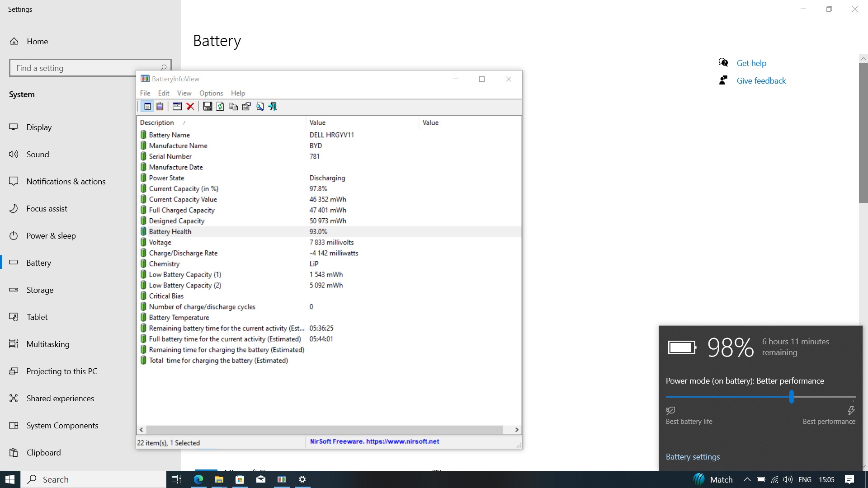The height and width of the screenshot is (488, 868).
Task: Select the Battery Name row
Action: click(329, 135)
